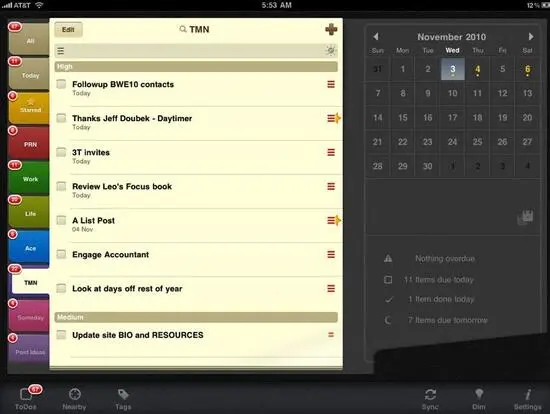Image resolution: width=550 pixels, height=414 pixels.
Task: Add a new todo with plus icon
Action: (x=331, y=29)
